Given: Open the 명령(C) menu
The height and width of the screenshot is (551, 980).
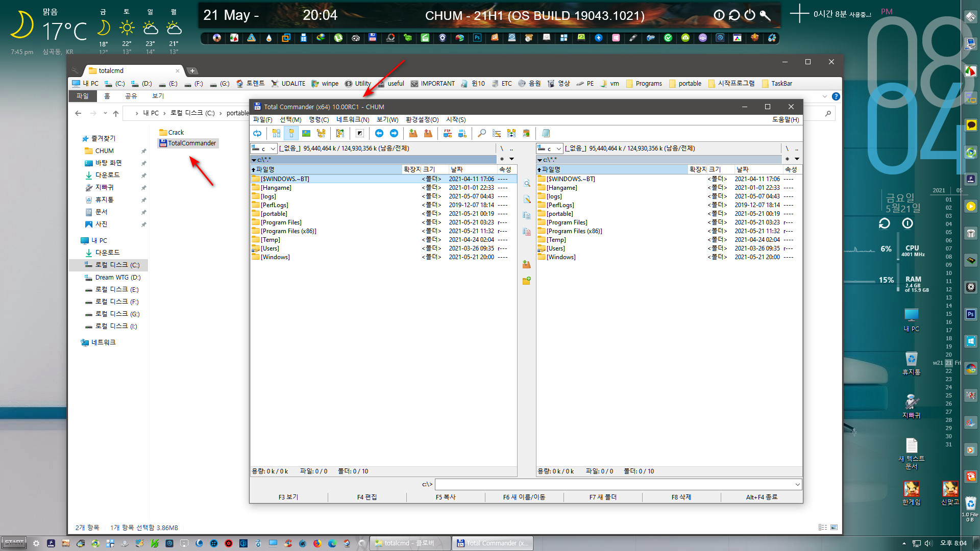Looking at the screenshot, I should 318,120.
